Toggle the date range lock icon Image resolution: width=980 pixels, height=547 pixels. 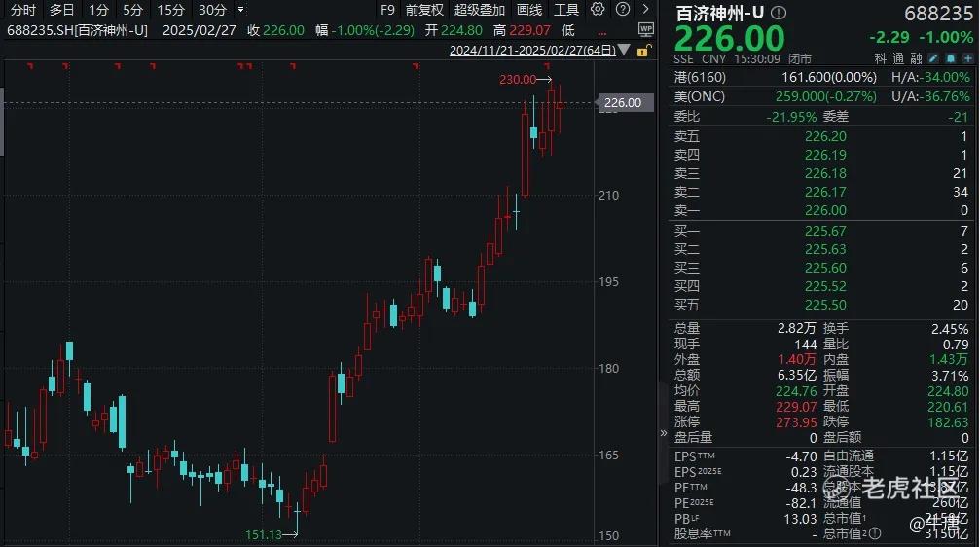[643, 51]
